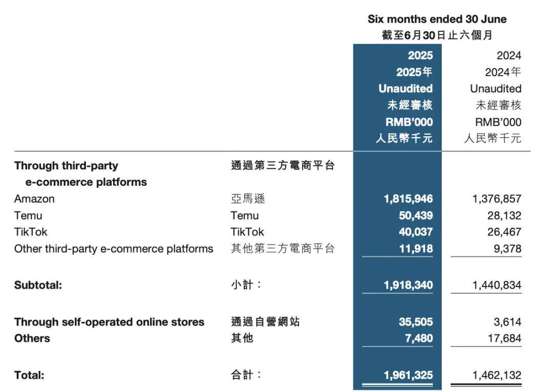
Task: Click self-operated stores 2025 value 35,505
Action: 415,322
